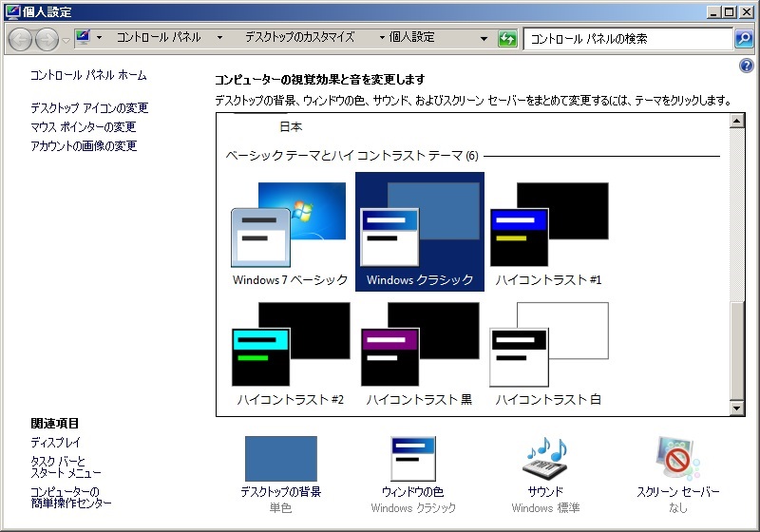Open ディスプレイ related link

[x=55, y=443]
